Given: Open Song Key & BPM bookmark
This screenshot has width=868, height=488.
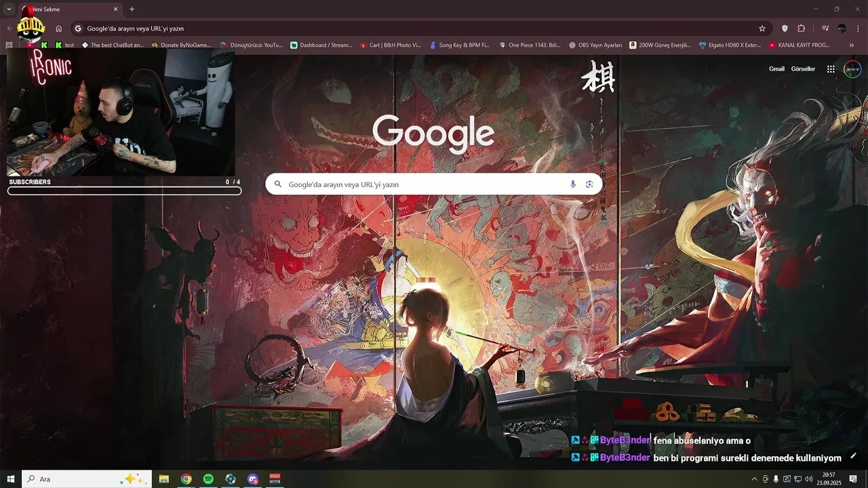Looking at the screenshot, I should click(460, 45).
